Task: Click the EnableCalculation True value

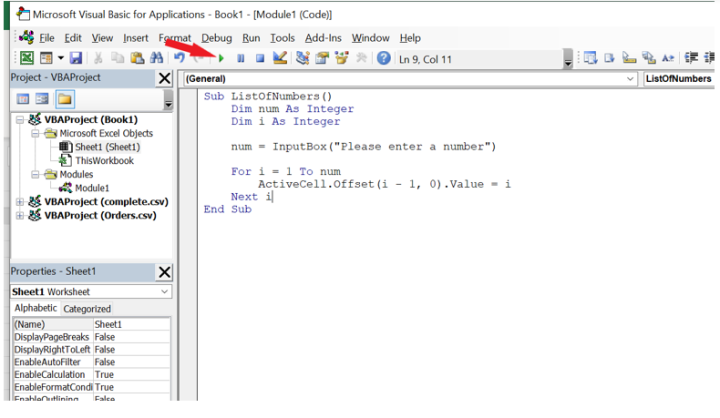Action: point(131,374)
